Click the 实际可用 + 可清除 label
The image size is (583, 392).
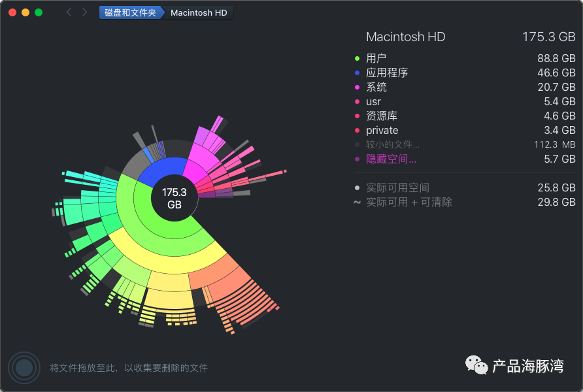tap(409, 202)
